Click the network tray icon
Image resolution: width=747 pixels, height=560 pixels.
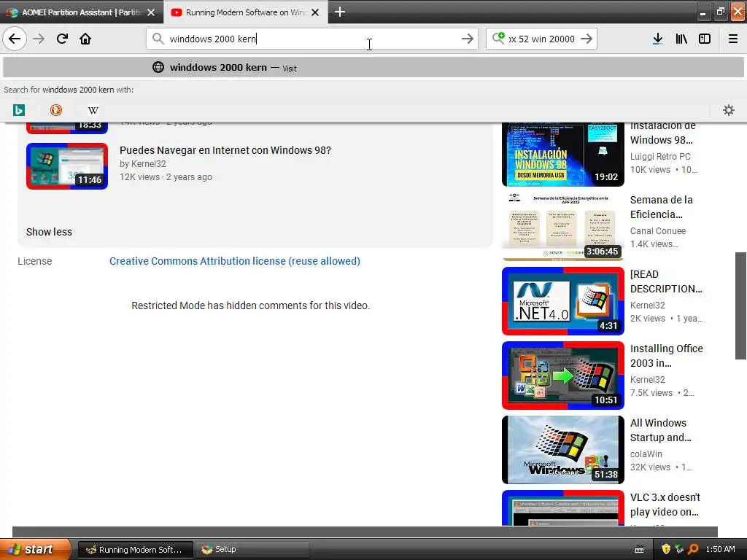coord(679,549)
